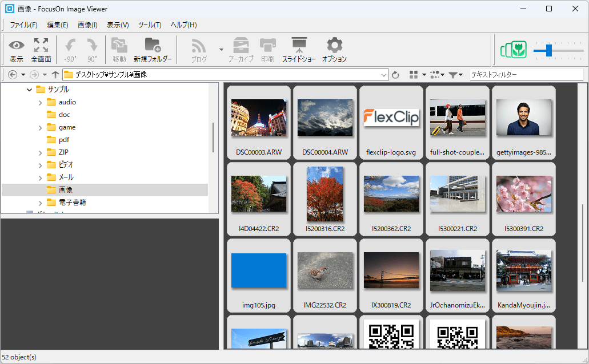Open the sort/group dots dropdown
This screenshot has width=589, height=364.
(x=437, y=75)
